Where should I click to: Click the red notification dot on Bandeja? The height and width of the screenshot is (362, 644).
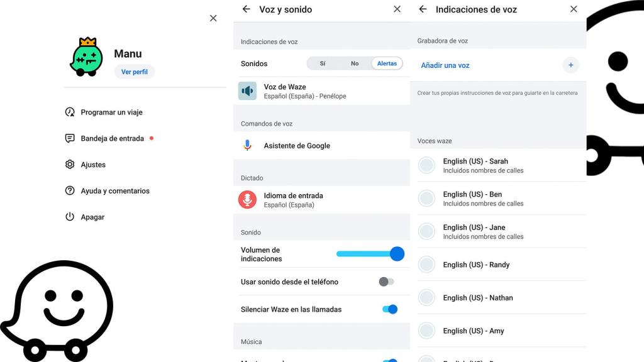coord(152,138)
